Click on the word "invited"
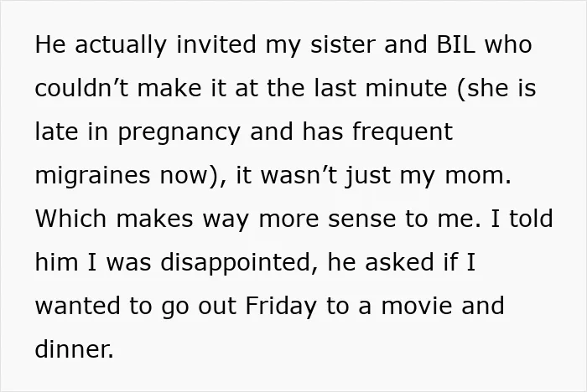The height and width of the screenshot is (392, 587). (216, 44)
